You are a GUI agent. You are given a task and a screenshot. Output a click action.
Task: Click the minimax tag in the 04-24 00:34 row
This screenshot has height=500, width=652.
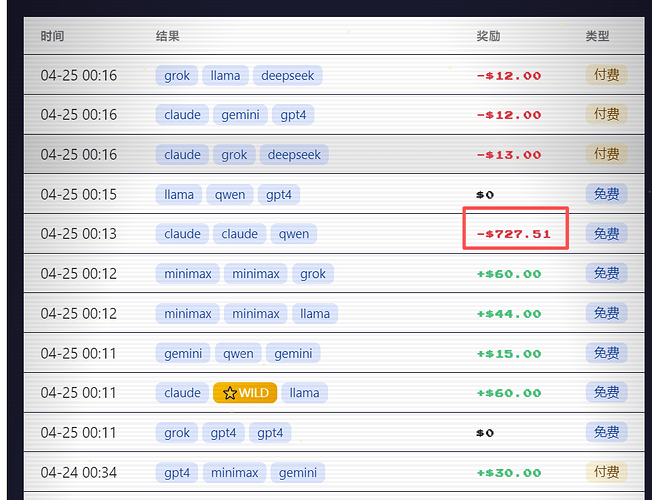click(x=235, y=473)
